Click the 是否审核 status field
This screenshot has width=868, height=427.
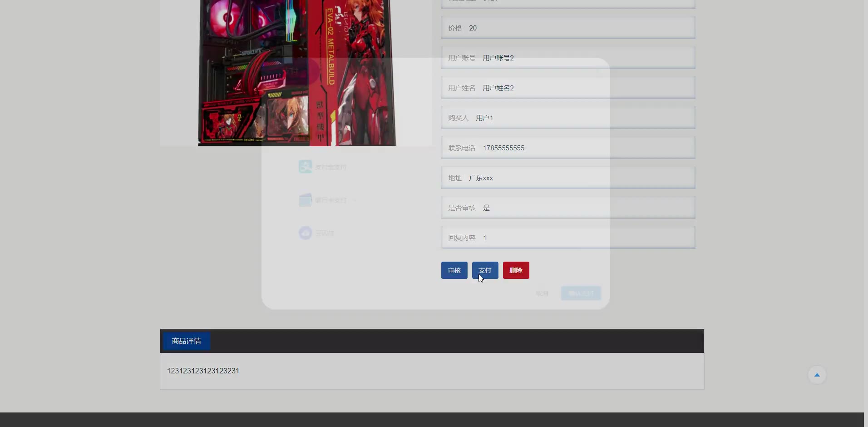567,208
